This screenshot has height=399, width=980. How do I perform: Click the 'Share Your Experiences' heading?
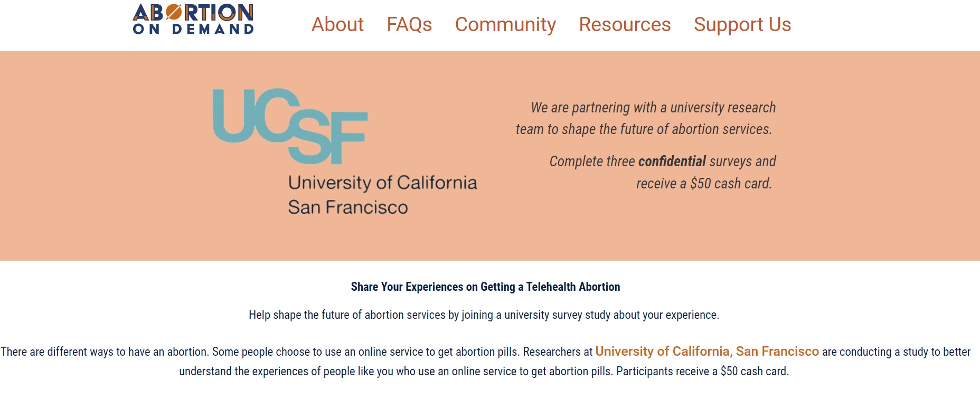485,287
